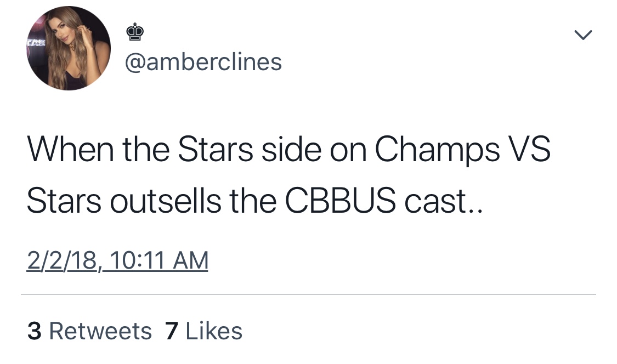
Task: View the 3 Retweets list
Action: tap(89, 331)
